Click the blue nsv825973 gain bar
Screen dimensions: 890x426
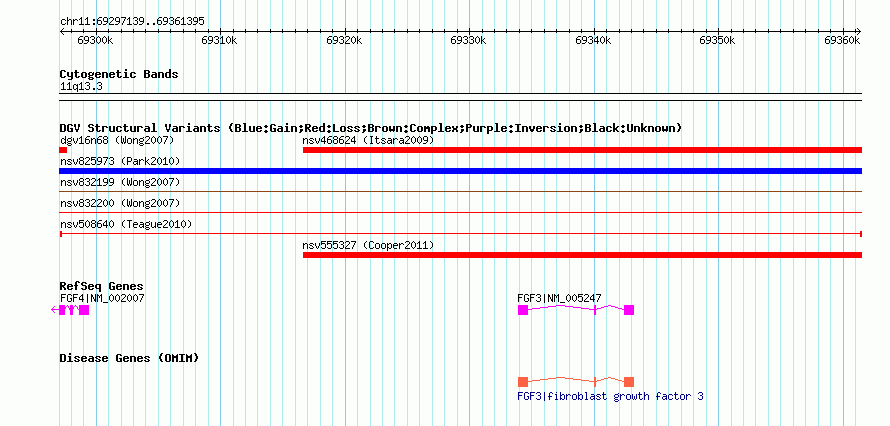461,171
